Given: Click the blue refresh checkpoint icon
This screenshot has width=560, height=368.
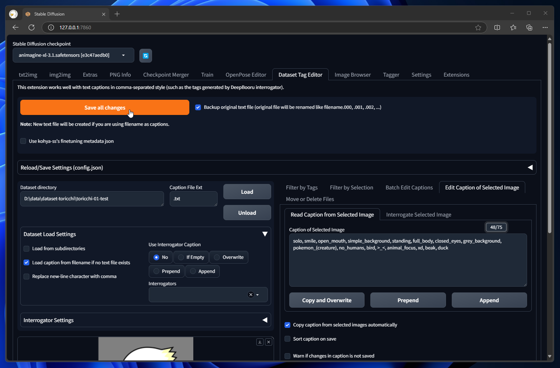Looking at the screenshot, I should pos(145,56).
